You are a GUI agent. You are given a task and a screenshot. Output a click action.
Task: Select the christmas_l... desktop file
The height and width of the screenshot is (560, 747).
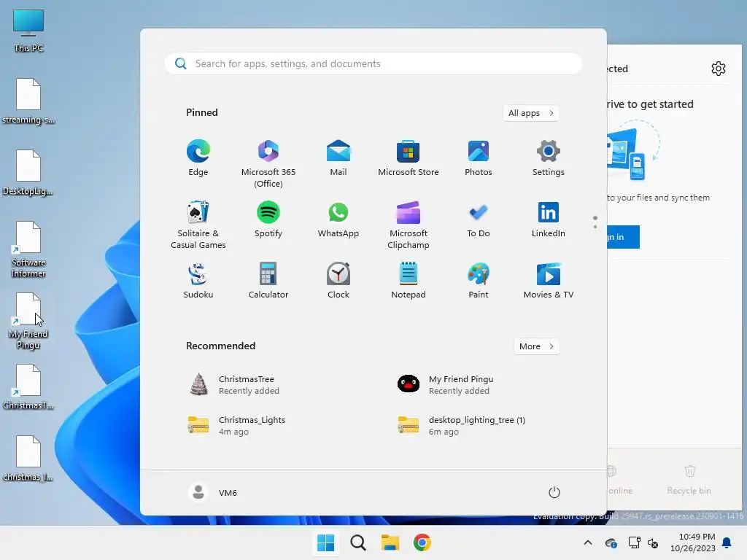[28, 459]
